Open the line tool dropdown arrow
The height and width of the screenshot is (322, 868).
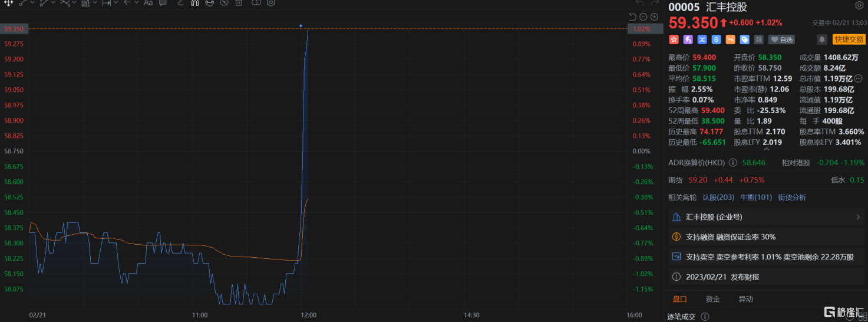[x=32, y=2]
